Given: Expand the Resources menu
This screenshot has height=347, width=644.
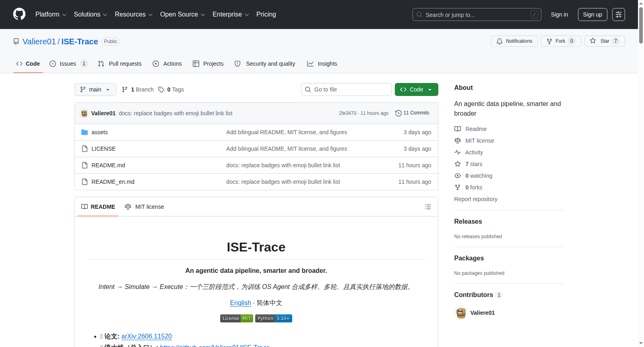Looking at the screenshot, I should click(x=134, y=15).
